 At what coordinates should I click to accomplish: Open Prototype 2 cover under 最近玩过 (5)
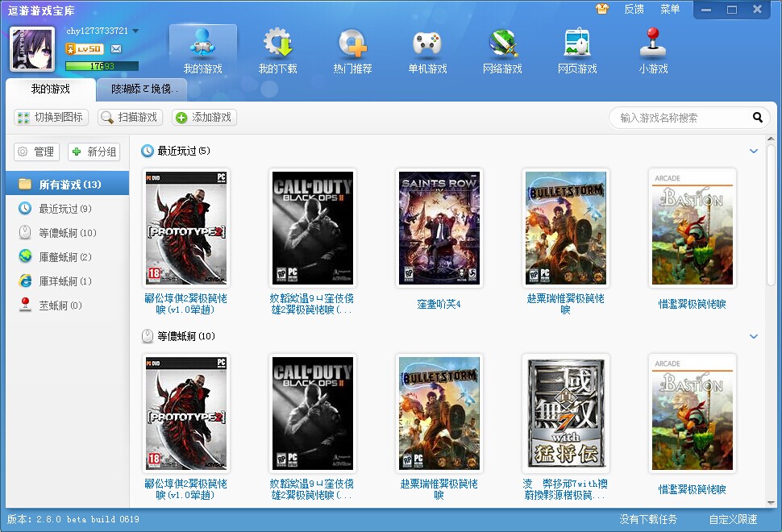tap(186, 228)
